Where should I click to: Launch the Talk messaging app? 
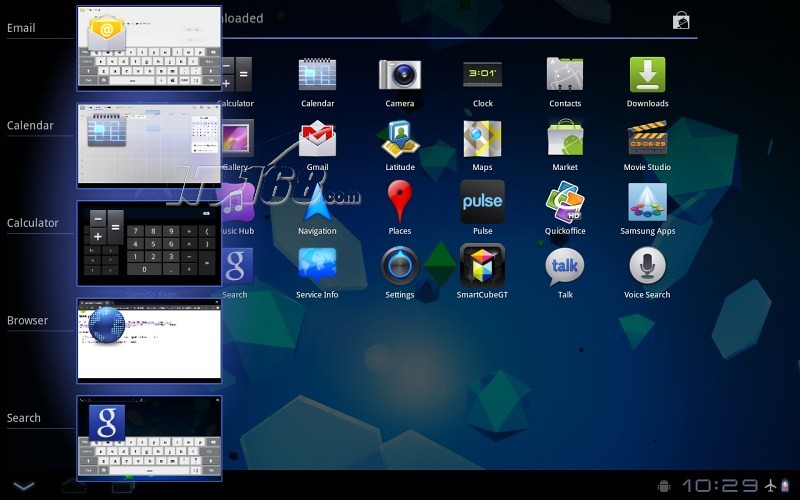coord(565,267)
